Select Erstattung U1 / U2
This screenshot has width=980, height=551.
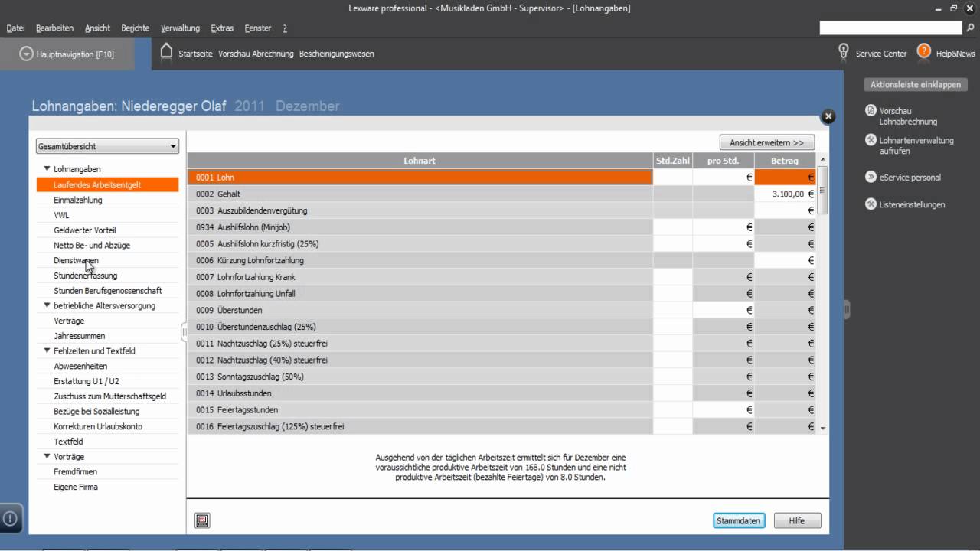pyautogui.click(x=86, y=381)
